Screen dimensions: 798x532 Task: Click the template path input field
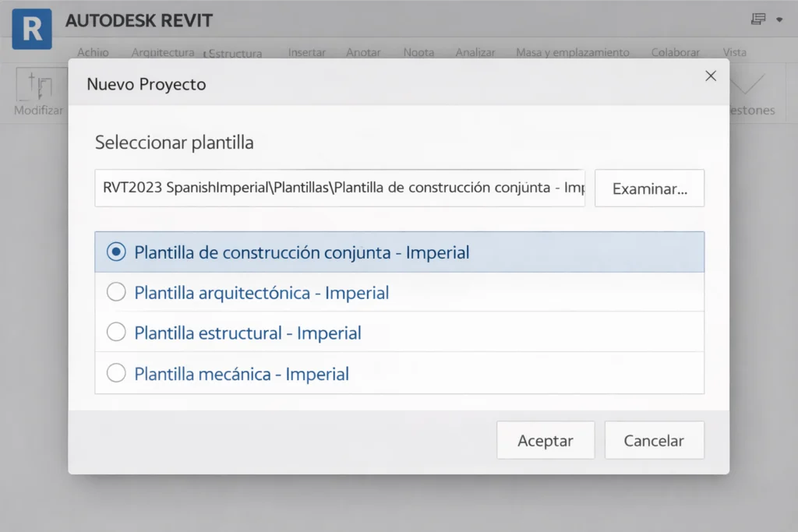click(339, 188)
